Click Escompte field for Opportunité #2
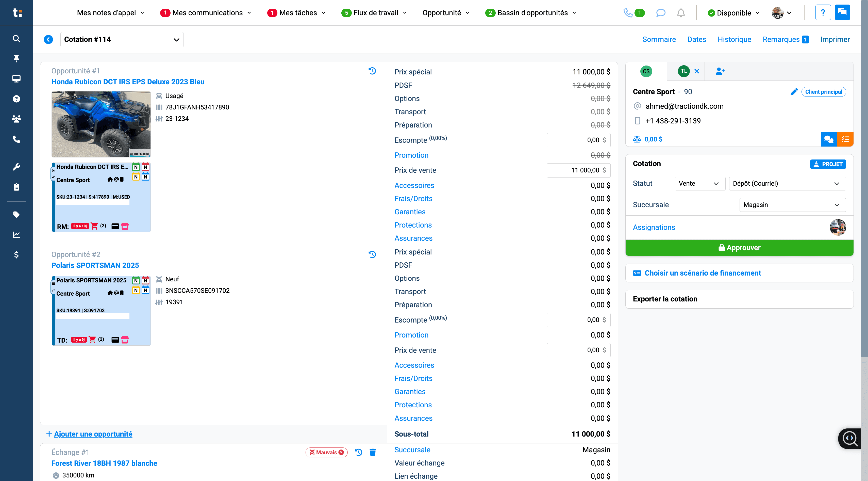Screen dimensions: 868x481 [x=578, y=320]
